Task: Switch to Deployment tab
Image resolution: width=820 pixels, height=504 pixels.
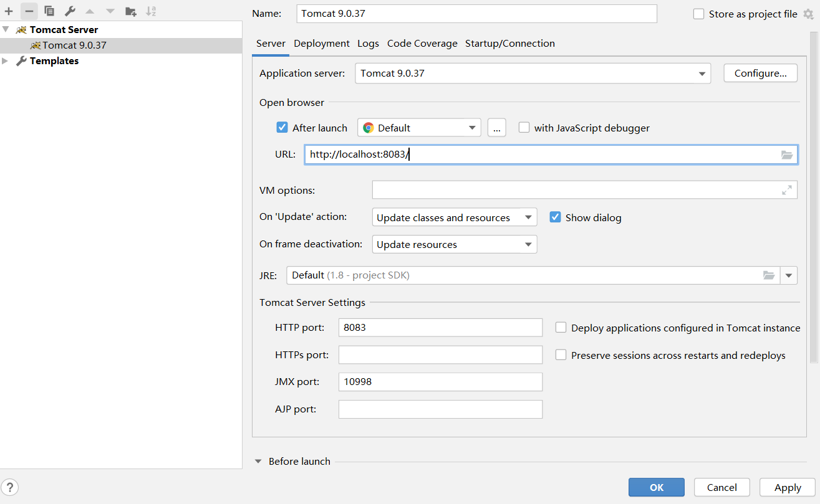Action: click(x=322, y=44)
